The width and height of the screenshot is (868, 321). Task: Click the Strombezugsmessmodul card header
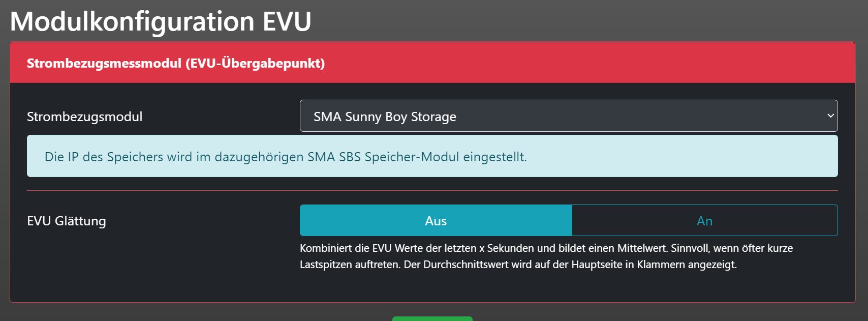point(432,63)
